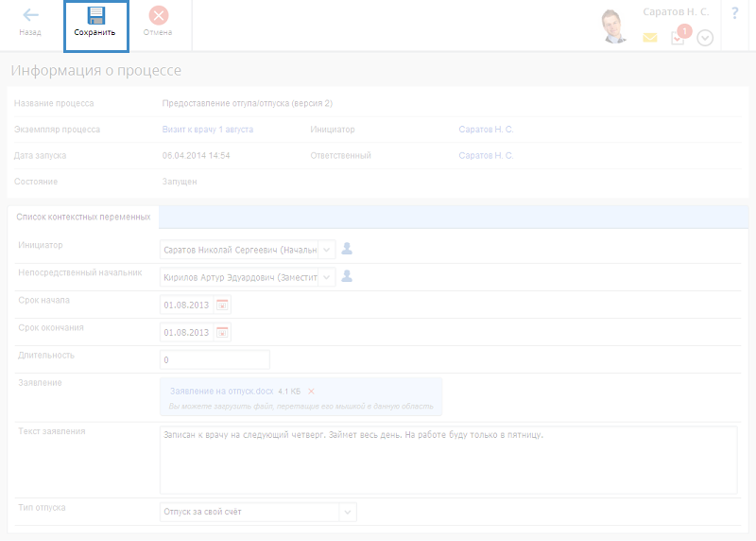Expand the user menu arrow under Саратов Н. С.
The image size is (756, 541).
pos(704,39)
